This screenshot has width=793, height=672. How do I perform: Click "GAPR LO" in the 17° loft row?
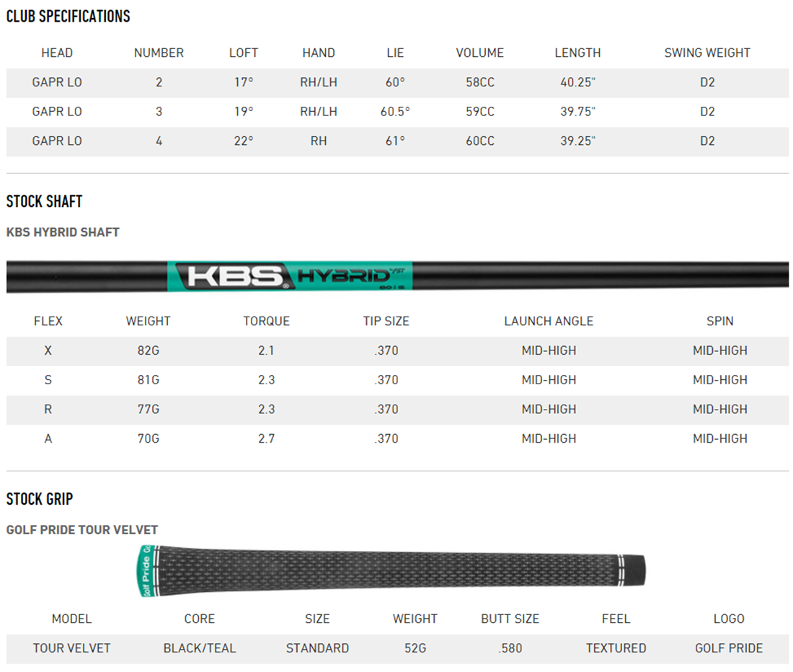pos(57,82)
